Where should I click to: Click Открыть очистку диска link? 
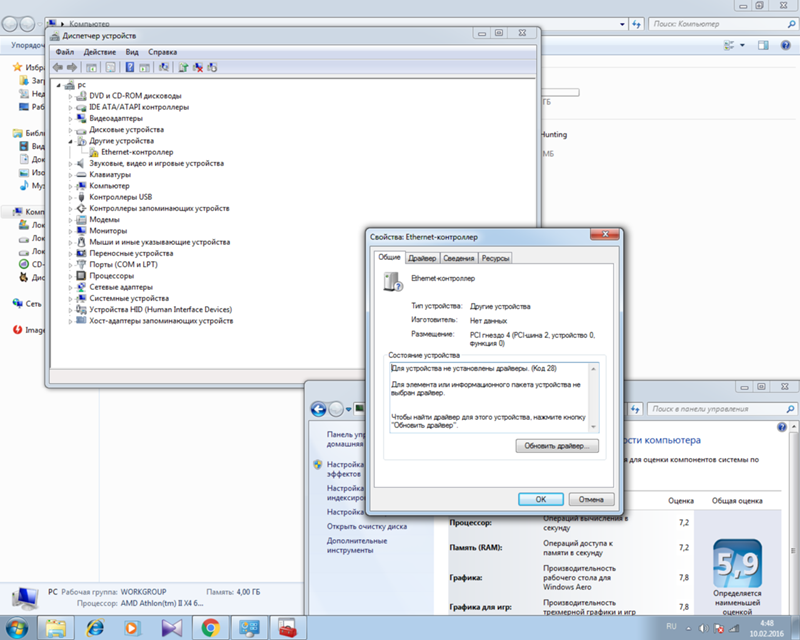tap(367, 526)
